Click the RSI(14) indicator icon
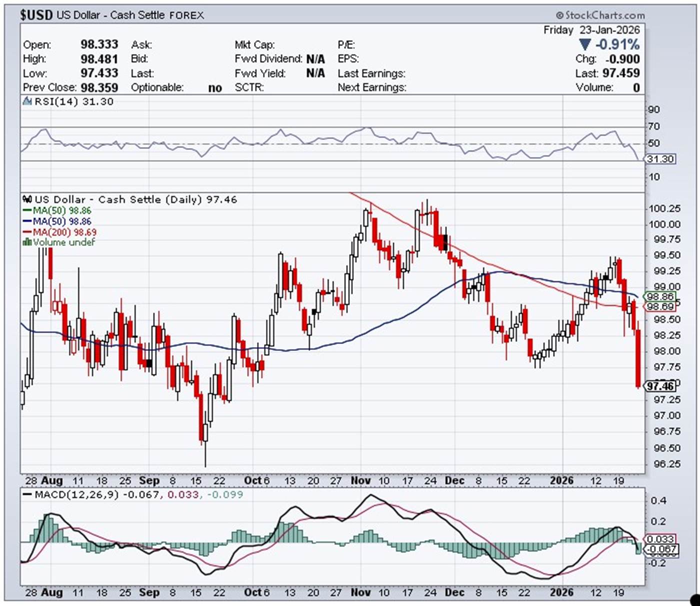Viewport: 700px width, 606px height. pyautogui.click(x=27, y=101)
